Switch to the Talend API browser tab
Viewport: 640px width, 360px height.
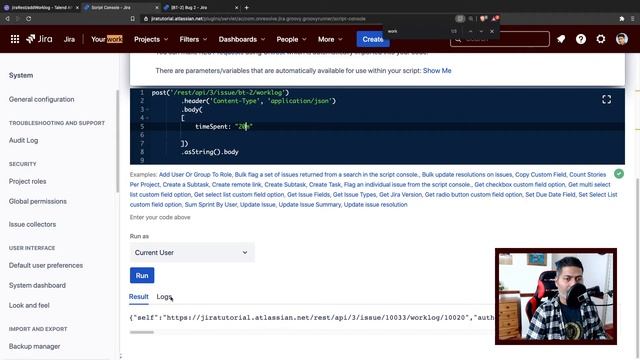click(x=41, y=7)
